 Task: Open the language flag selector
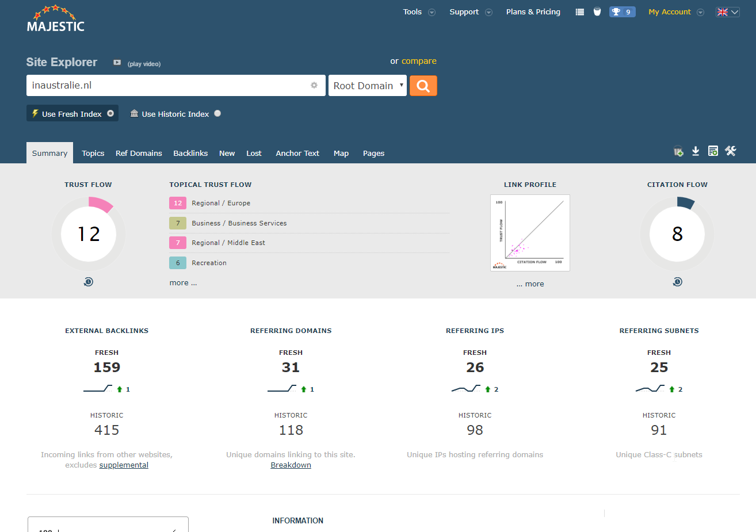[x=727, y=12]
